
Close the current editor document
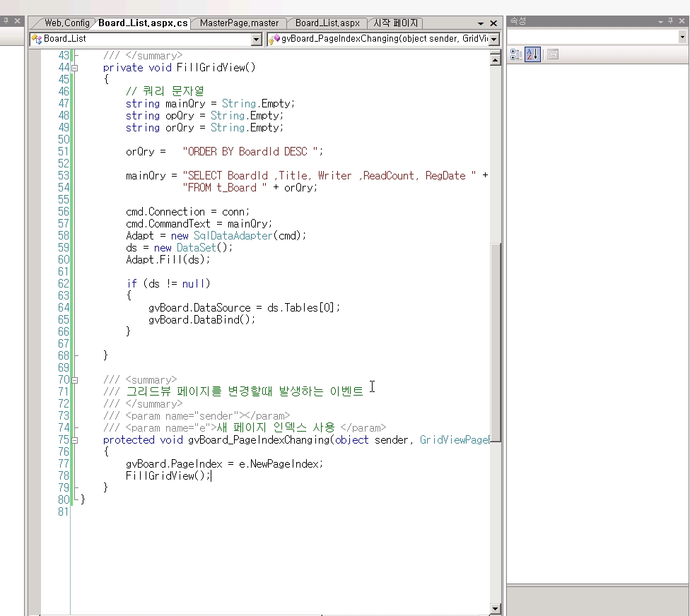click(493, 23)
